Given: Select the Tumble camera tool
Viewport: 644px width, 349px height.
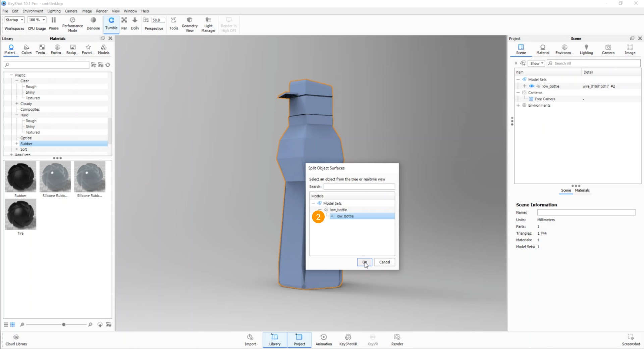Looking at the screenshot, I should click(111, 24).
